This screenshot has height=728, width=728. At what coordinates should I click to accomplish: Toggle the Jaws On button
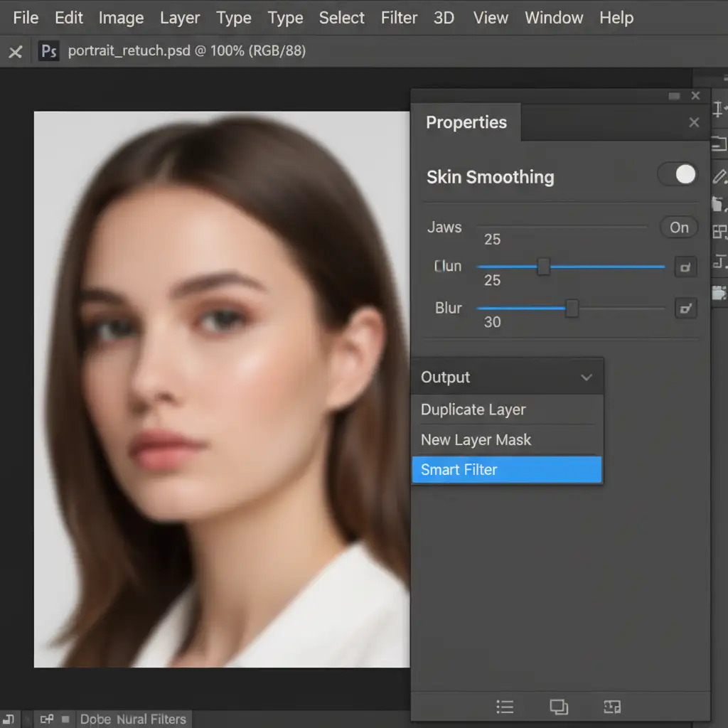click(678, 227)
